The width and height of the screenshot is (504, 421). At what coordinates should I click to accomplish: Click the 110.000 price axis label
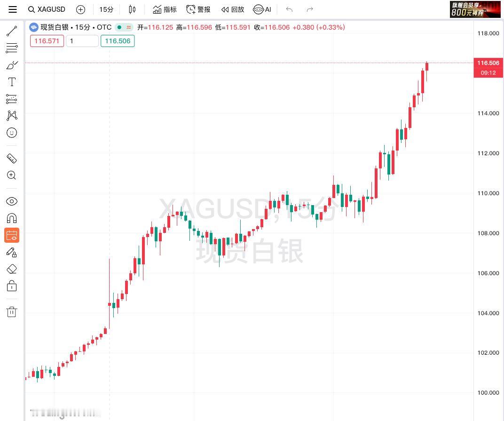(488, 193)
